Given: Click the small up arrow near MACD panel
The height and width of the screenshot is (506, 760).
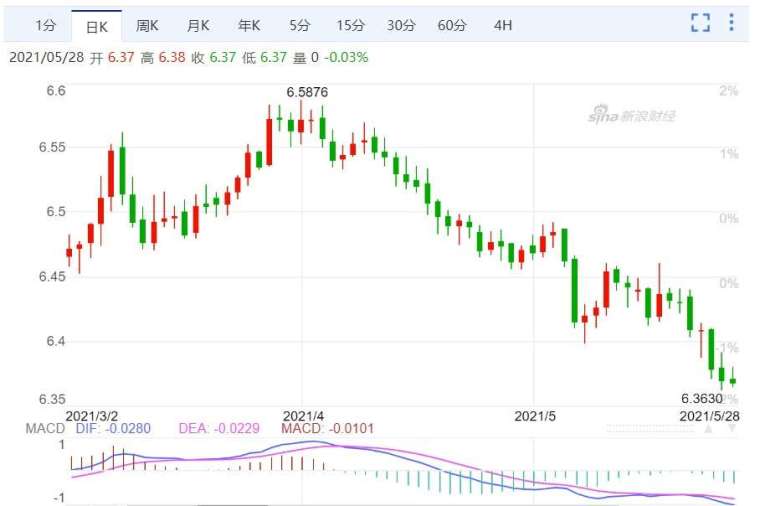Looking at the screenshot, I should [708, 429].
